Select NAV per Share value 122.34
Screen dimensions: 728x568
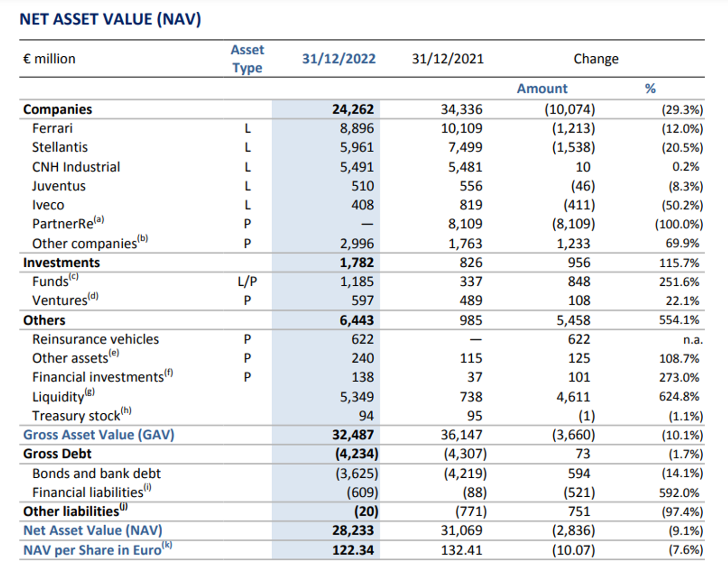353,550
